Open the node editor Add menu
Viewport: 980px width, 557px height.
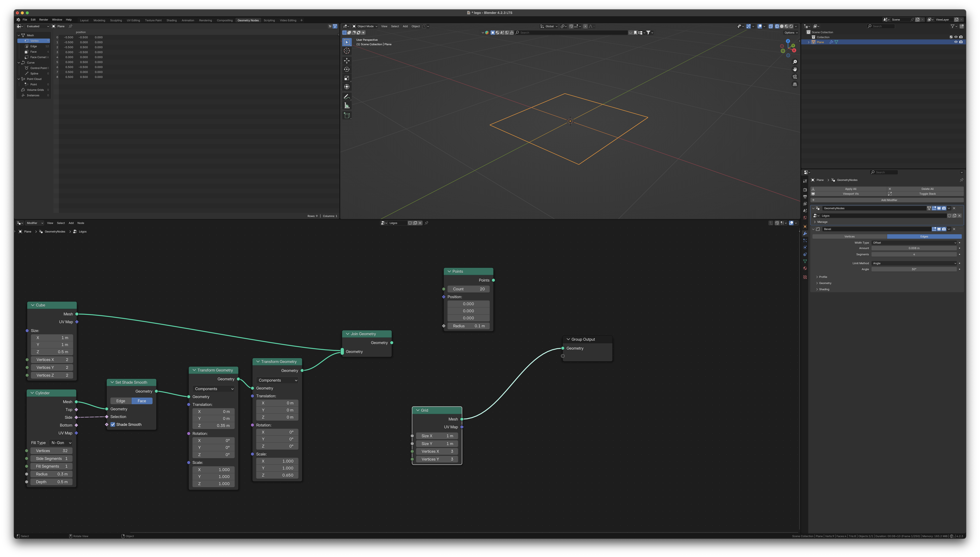tap(71, 223)
